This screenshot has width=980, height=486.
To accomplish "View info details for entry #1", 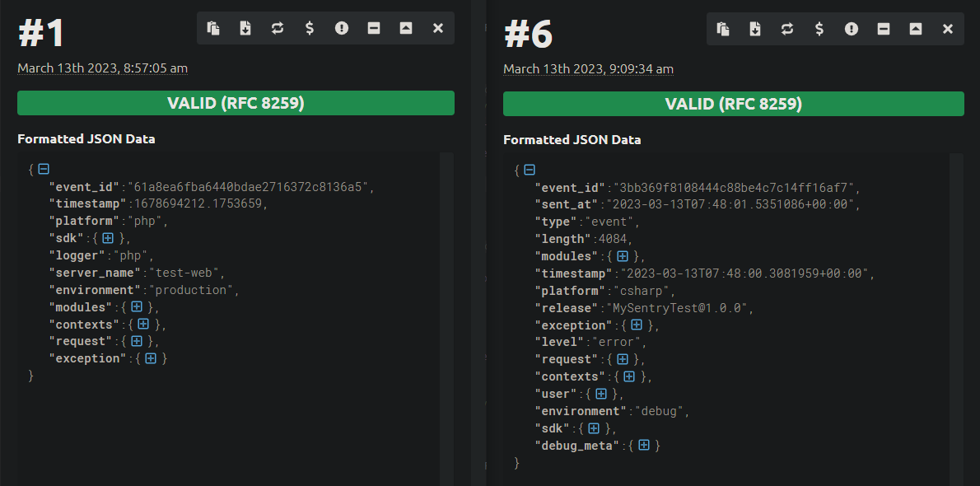I will click(342, 27).
